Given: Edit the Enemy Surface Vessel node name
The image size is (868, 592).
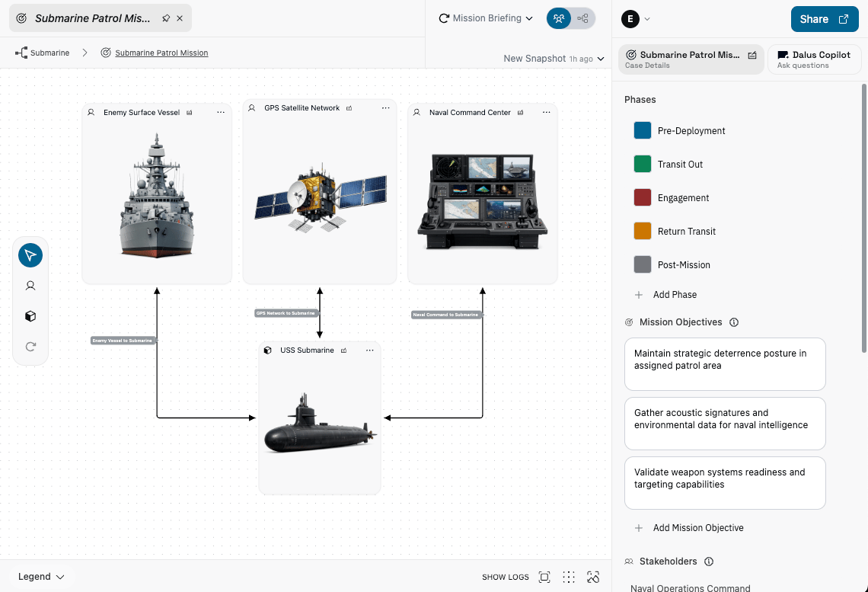Looking at the screenshot, I should pyautogui.click(x=190, y=113).
